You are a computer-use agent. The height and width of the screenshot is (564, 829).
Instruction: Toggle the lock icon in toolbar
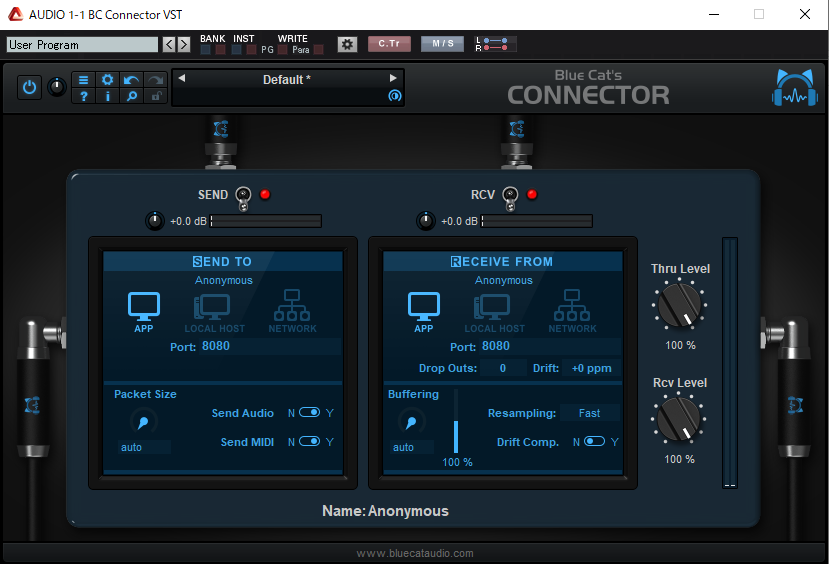(x=155, y=96)
